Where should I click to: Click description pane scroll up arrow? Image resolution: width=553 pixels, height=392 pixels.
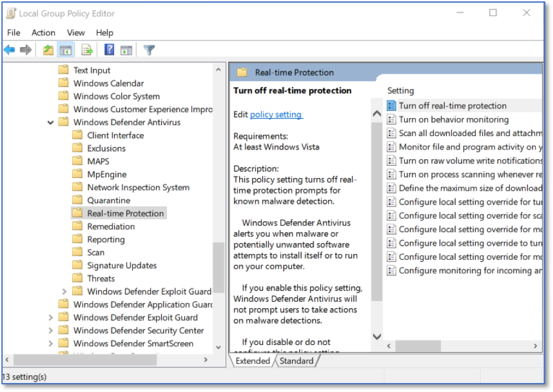click(376, 113)
